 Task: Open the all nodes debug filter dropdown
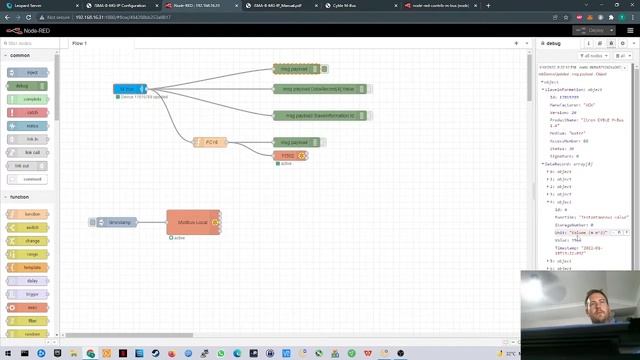[594, 56]
